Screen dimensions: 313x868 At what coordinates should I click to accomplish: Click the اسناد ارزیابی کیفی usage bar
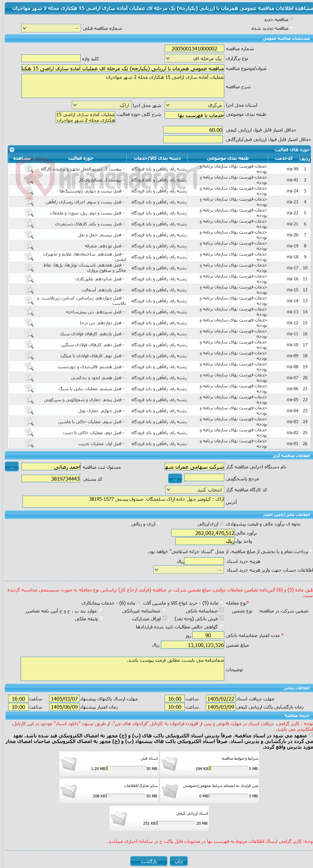pos(176,823)
